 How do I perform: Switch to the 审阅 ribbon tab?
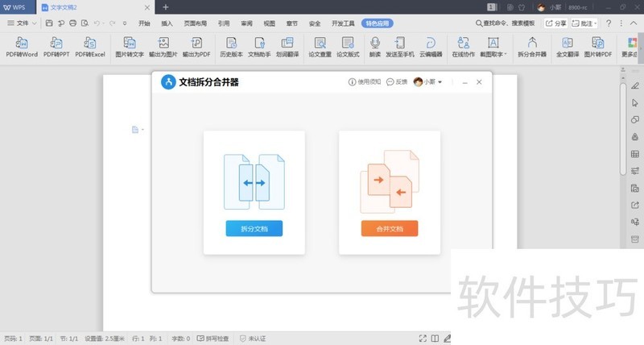point(246,23)
